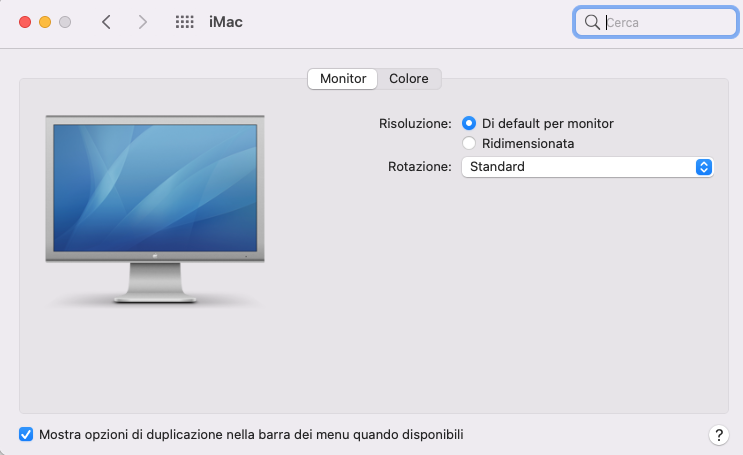Select "Di default per monitor" resolution option

click(x=469, y=123)
